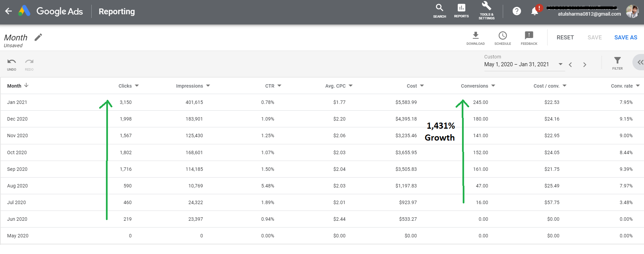Go to previous date range period

[x=570, y=65]
